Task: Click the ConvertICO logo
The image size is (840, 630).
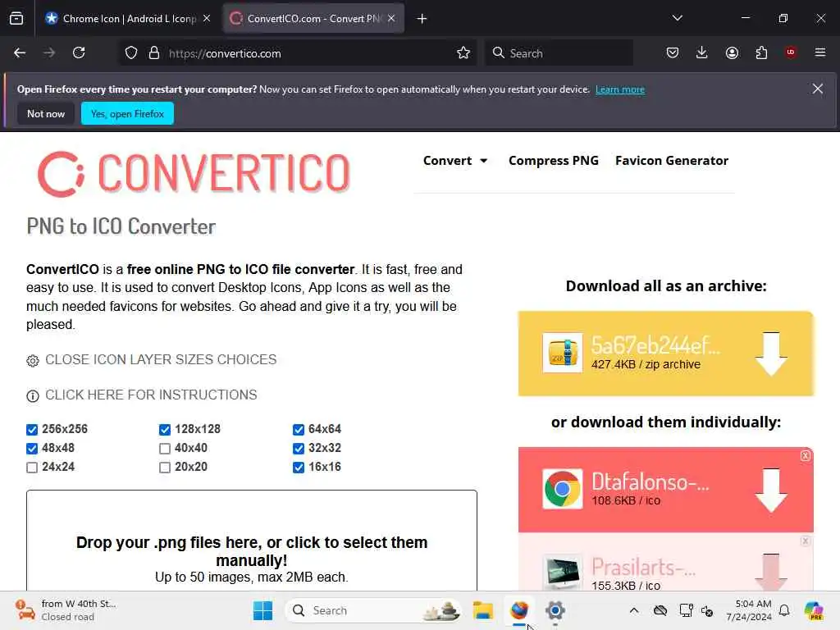Action: point(194,174)
